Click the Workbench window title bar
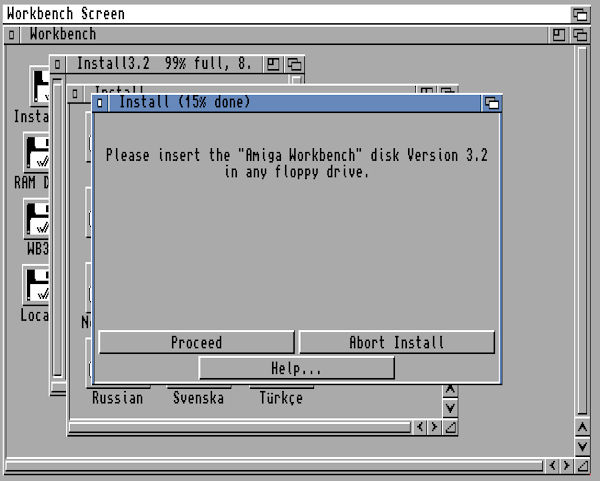This screenshot has height=481, width=600. pyautogui.click(x=300, y=35)
